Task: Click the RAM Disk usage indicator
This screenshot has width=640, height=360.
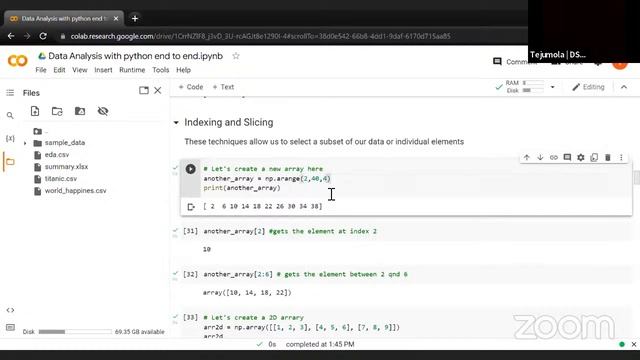Action: click(x=524, y=87)
